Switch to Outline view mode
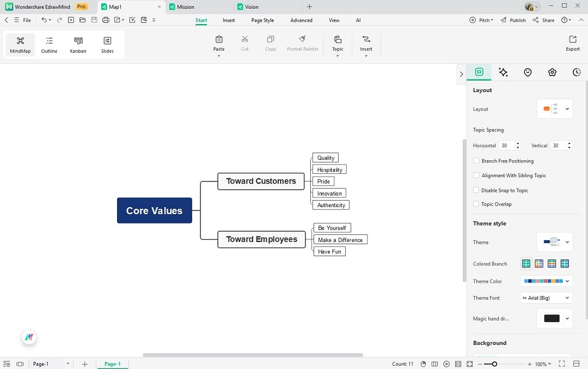This screenshot has height=369, width=588. (49, 45)
